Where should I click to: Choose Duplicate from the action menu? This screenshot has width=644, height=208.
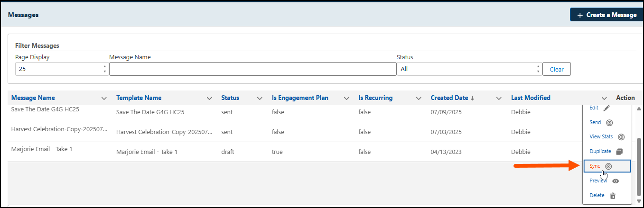[x=600, y=152]
